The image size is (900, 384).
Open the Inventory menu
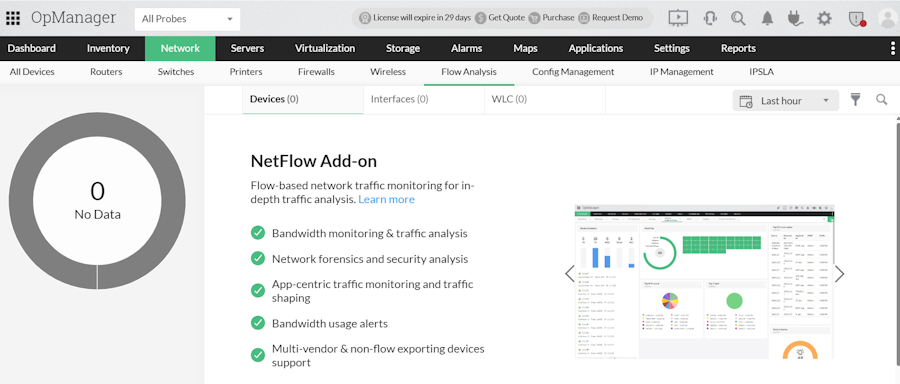point(108,48)
